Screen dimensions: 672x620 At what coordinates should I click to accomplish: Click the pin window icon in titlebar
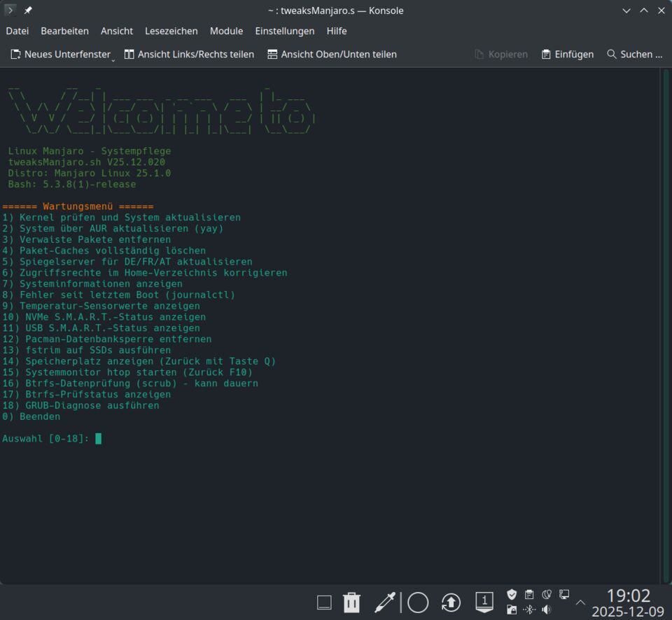(28, 10)
